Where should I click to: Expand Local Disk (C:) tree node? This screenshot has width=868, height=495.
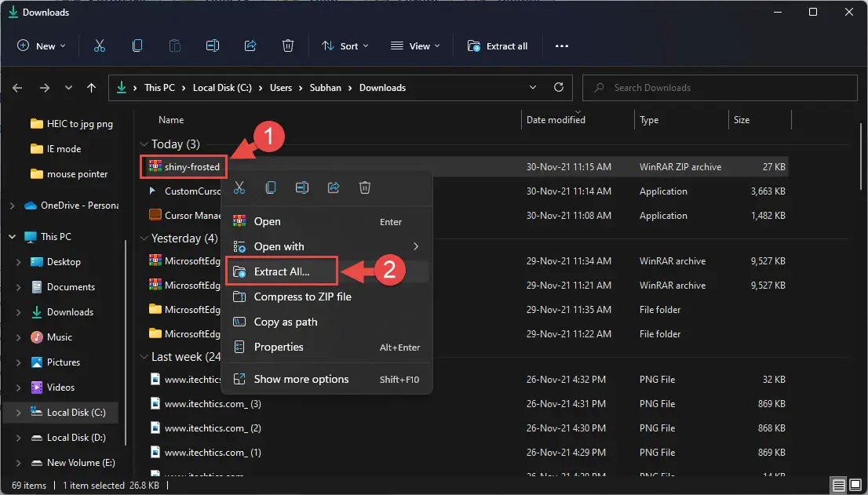tap(18, 413)
